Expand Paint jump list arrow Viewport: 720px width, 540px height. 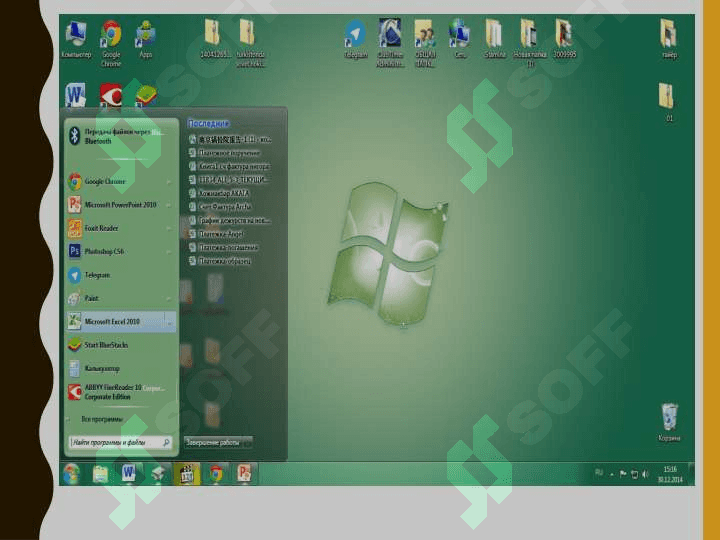(x=169, y=299)
